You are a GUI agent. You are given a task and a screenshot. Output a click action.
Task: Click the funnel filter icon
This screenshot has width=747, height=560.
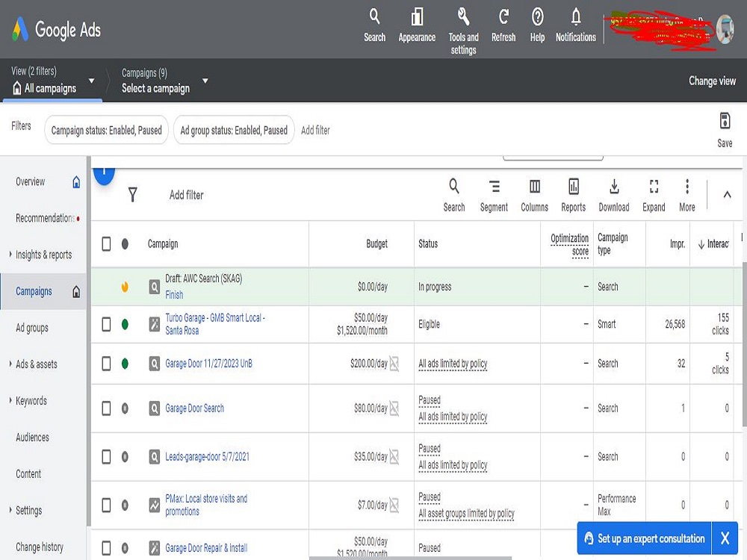(133, 194)
